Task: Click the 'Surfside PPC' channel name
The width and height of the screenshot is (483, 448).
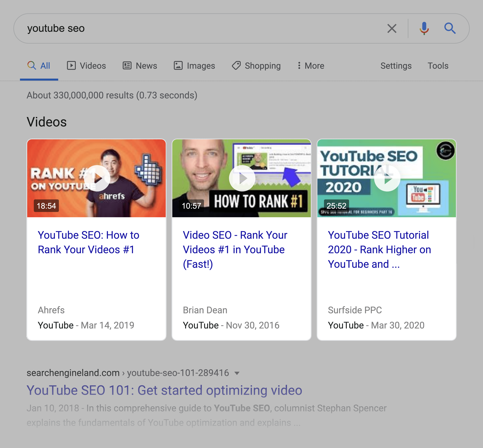Action: coord(355,310)
